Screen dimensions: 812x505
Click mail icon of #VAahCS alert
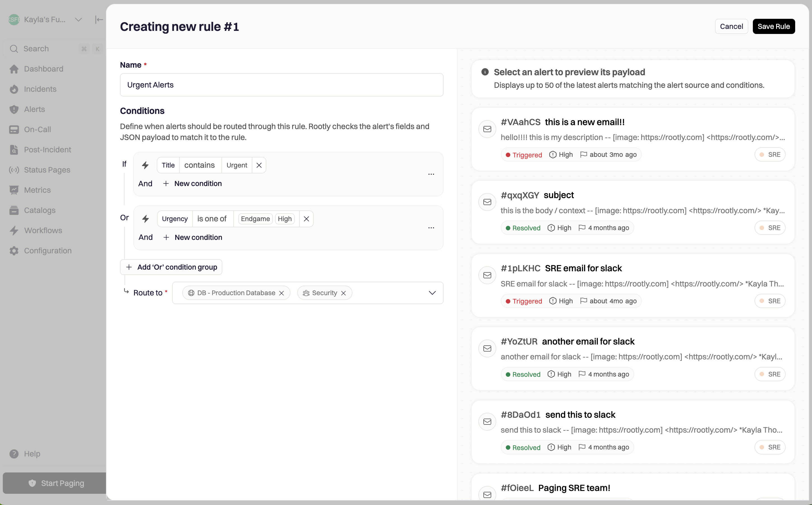487,129
